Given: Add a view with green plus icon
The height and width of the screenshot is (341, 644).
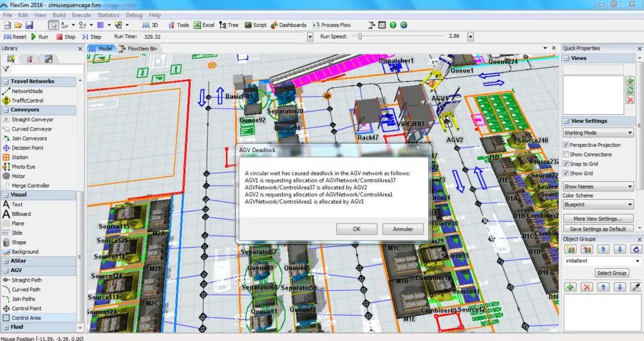Looking at the screenshot, I should (630, 80).
